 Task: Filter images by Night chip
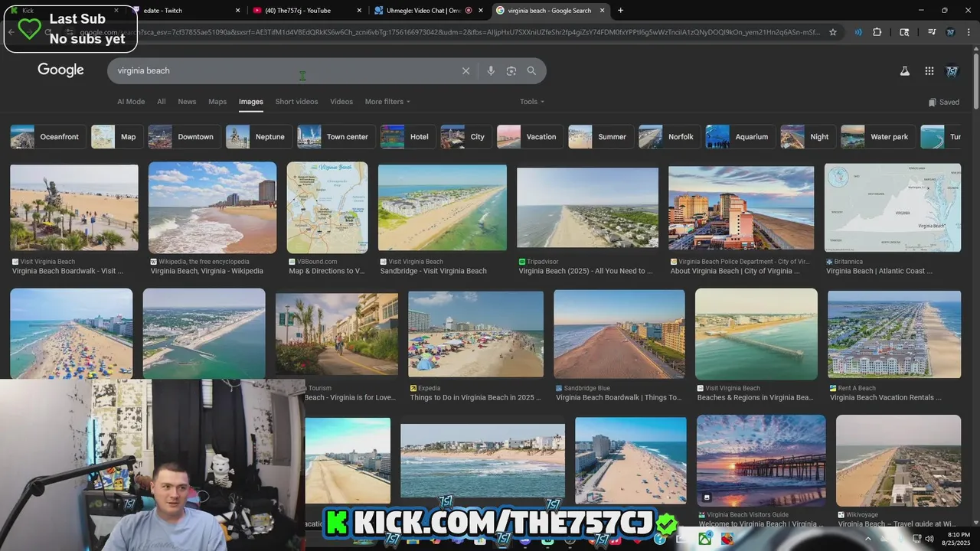click(808, 137)
